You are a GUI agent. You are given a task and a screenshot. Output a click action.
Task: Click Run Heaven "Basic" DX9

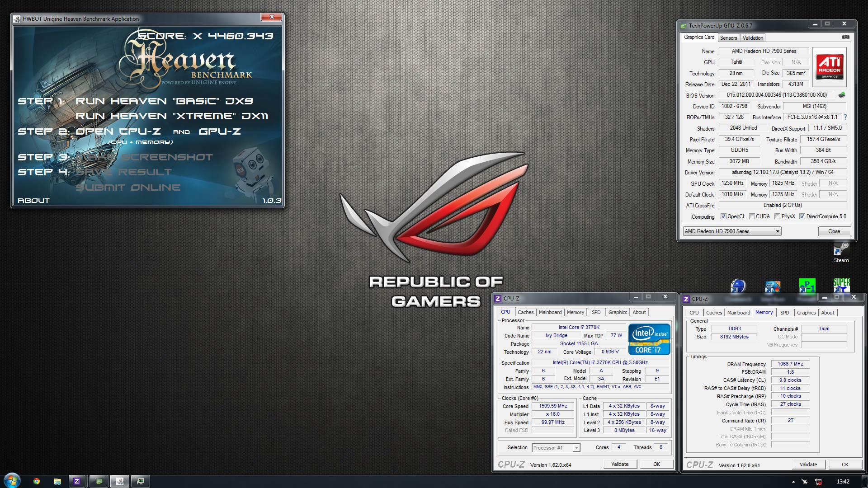coord(164,101)
